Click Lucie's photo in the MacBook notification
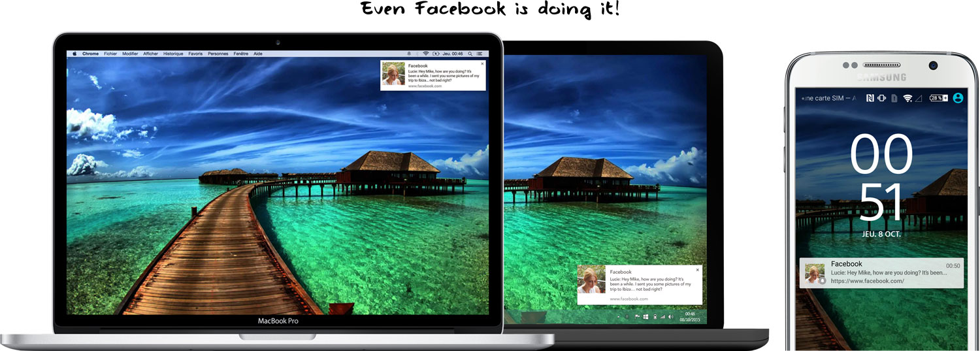The height and width of the screenshot is (351, 980). pos(393,74)
